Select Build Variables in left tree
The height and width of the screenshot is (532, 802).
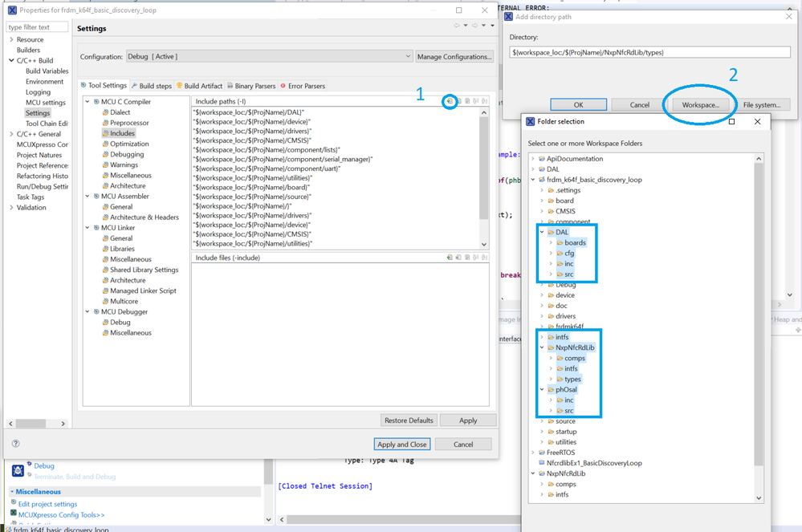[47, 71]
